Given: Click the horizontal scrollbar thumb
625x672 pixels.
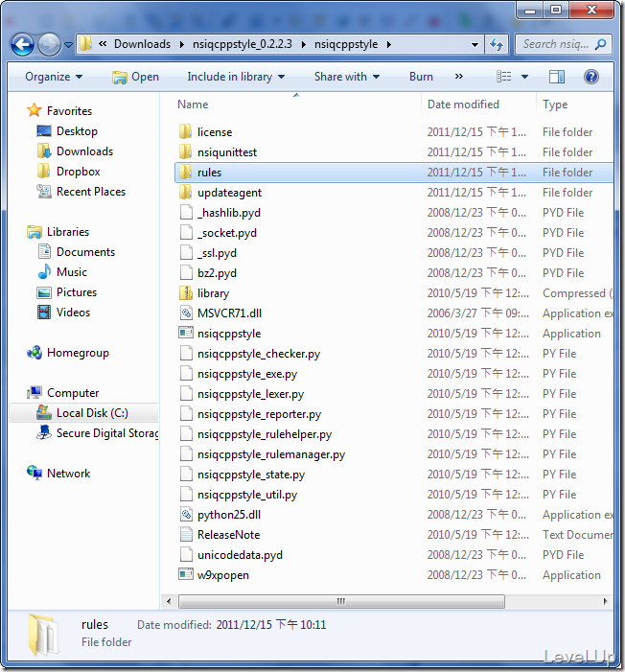Looking at the screenshot, I should pyautogui.click(x=341, y=601).
